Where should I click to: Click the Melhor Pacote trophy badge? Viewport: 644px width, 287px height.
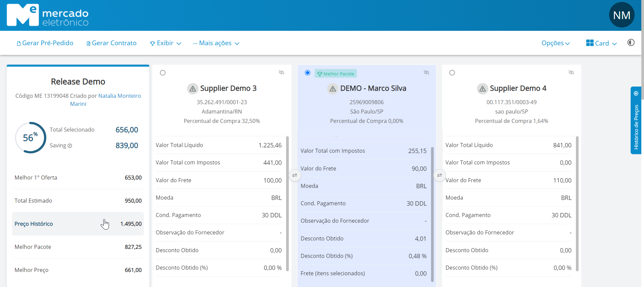tap(335, 74)
